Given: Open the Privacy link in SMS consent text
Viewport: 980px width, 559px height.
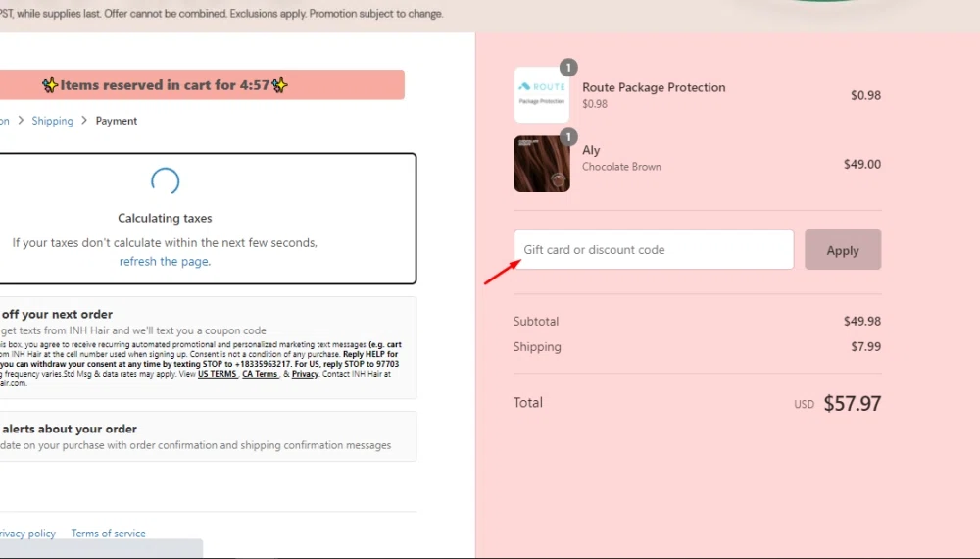Looking at the screenshot, I should click(x=305, y=374).
